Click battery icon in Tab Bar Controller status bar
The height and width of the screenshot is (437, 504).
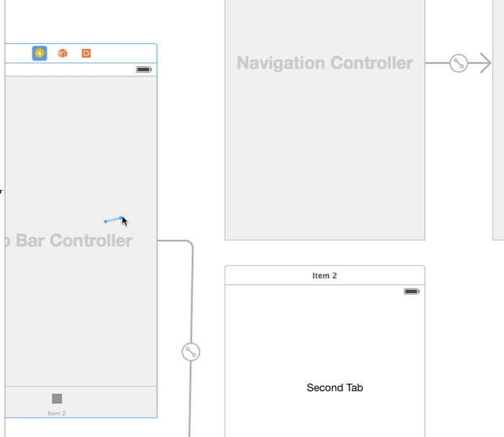coord(143,70)
